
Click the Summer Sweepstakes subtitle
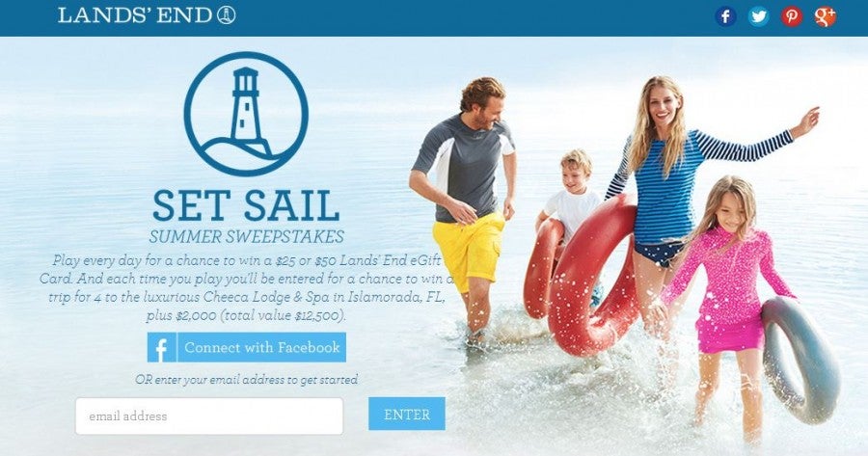[246, 236]
